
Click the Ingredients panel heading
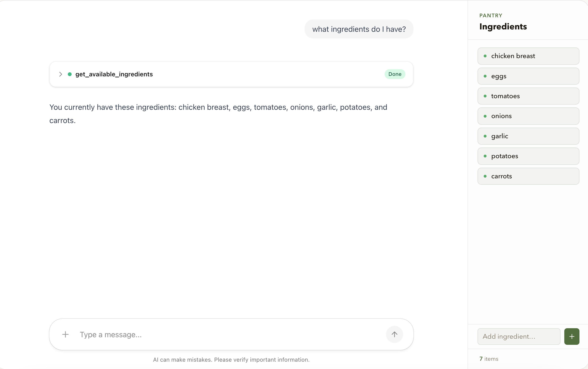(503, 26)
